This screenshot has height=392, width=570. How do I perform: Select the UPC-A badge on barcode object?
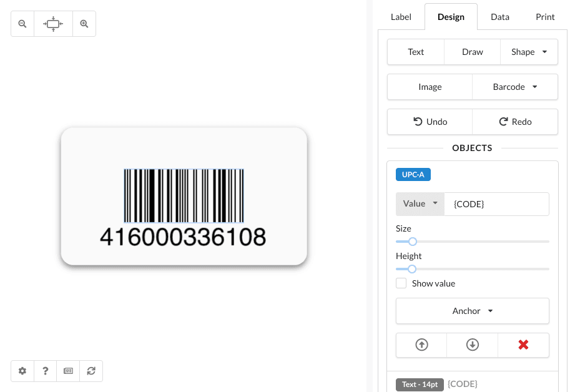click(x=413, y=174)
